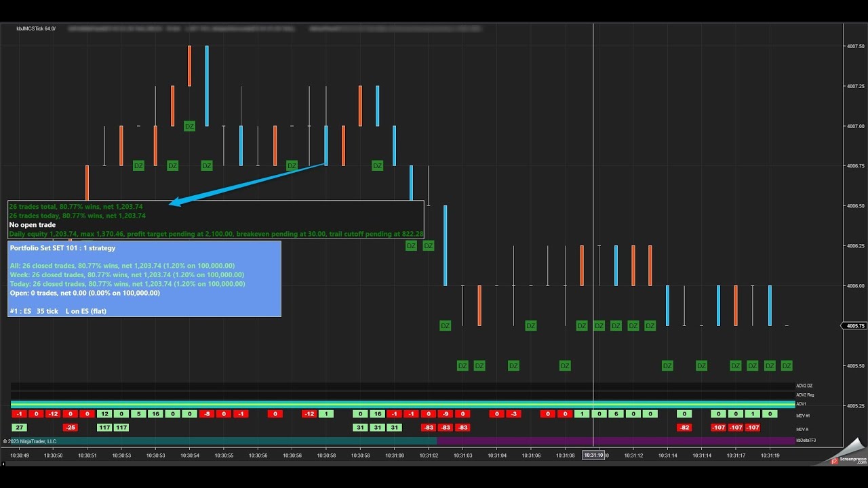Click the red -9 cell in MDV row
868x488 pixels.
(446, 414)
